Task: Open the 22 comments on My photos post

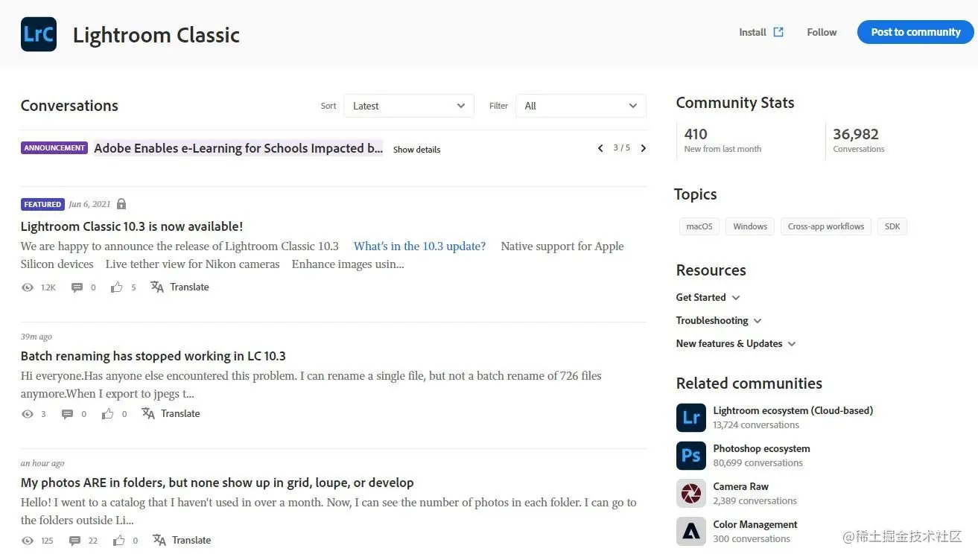Action: point(74,541)
